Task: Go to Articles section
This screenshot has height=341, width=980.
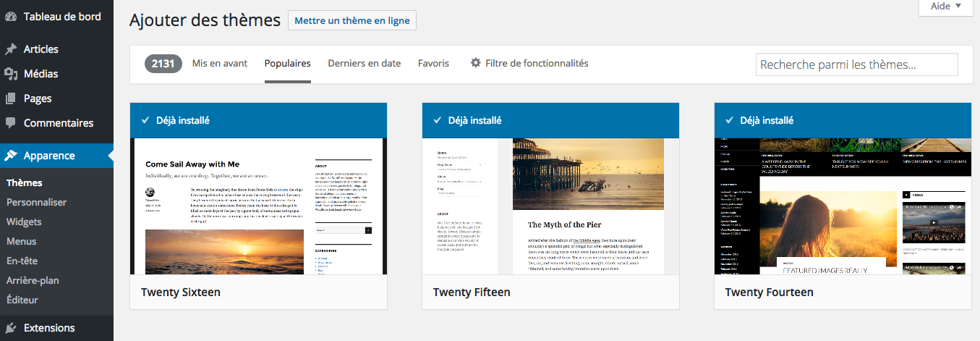Action: click(56, 49)
